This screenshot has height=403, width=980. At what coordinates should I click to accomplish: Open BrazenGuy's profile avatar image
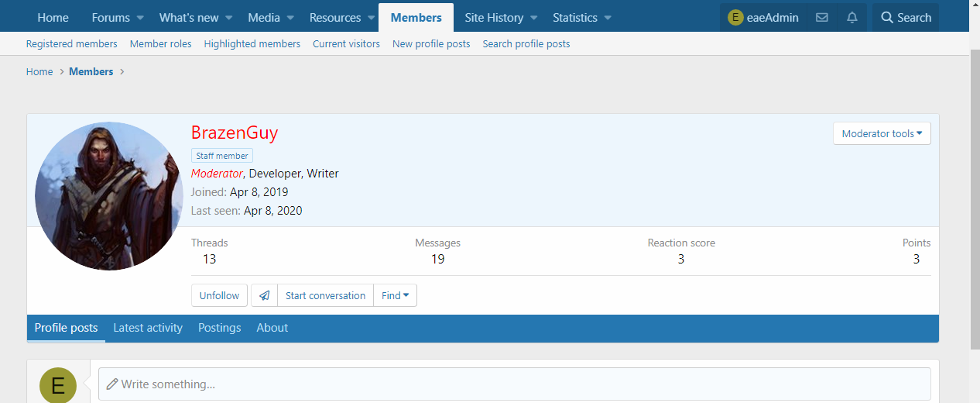coord(108,196)
